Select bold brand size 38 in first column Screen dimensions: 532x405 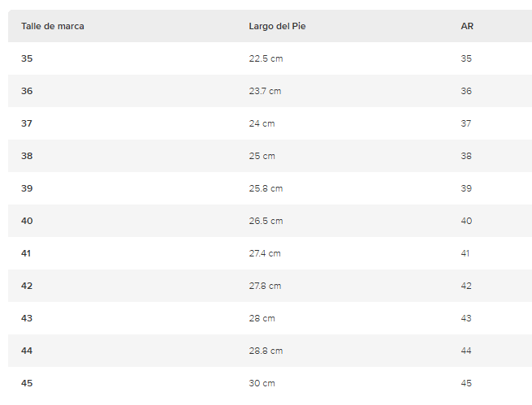point(27,156)
